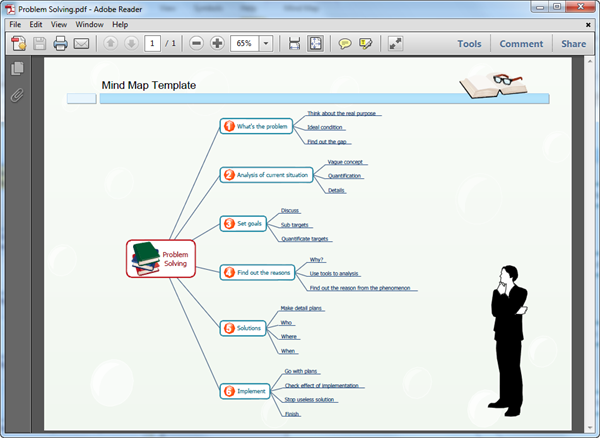Click 'Ideal condition' text

point(324,127)
